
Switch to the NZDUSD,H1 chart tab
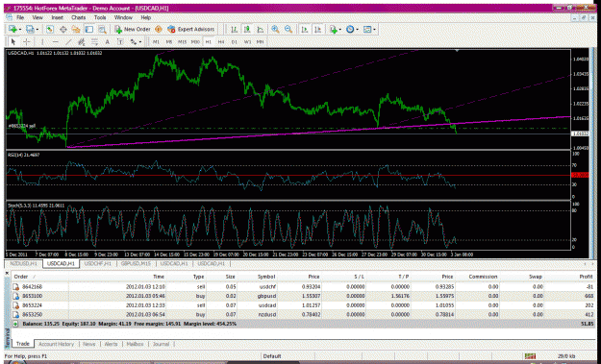click(x=23, y=264)
